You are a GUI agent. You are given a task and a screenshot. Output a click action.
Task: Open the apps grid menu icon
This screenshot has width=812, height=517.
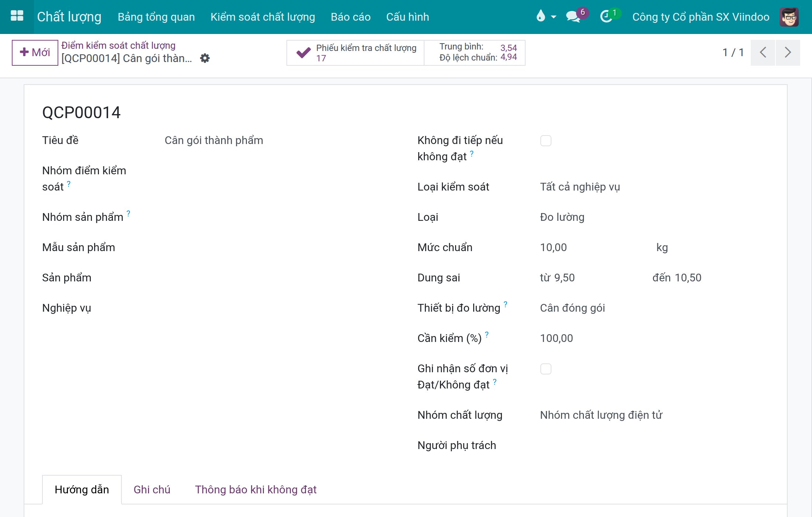click(x=17, y=16)
